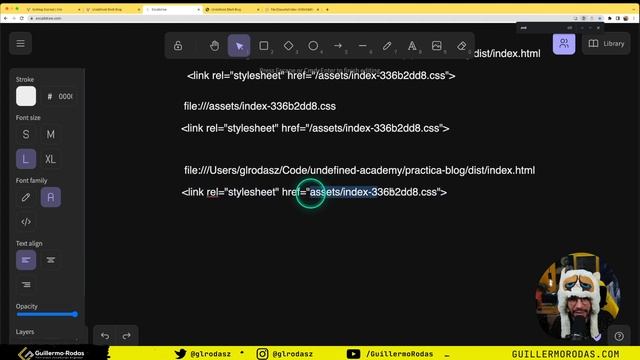Select the Line drawing tool
640x360 pixels.
point(362,46)
